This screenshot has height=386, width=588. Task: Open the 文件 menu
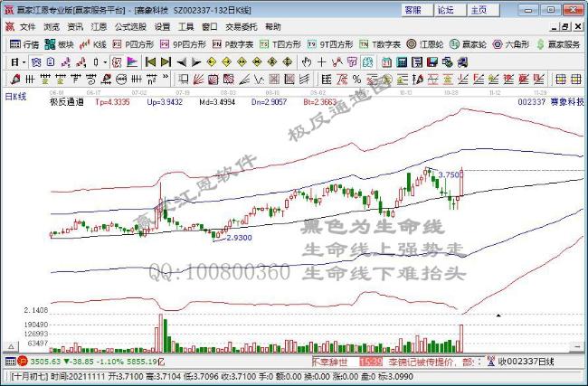point(27,27)
